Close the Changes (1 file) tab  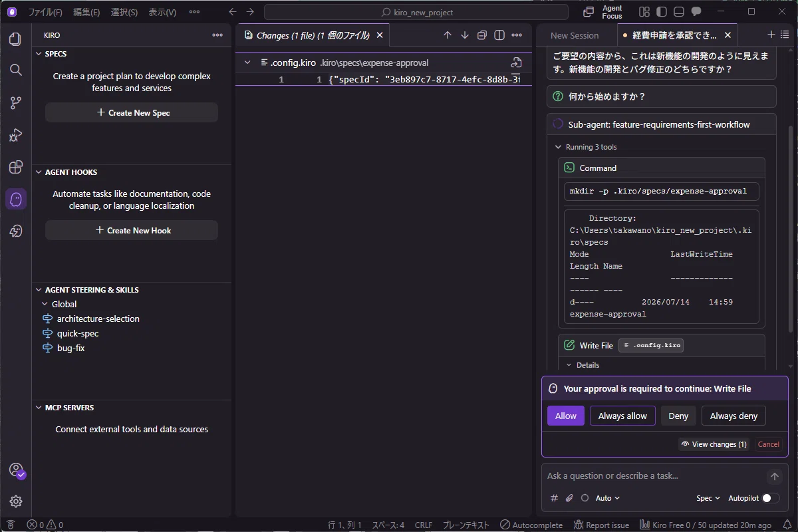click(380, 35)
